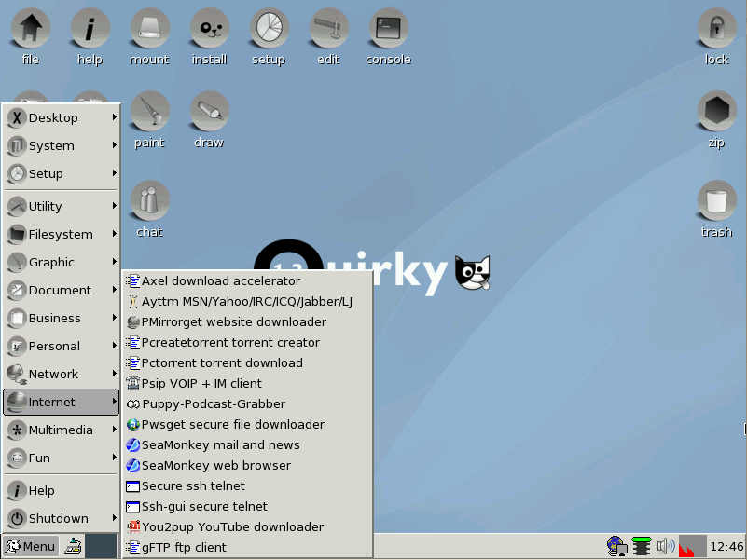Launch SeaMonkey web browser

247,465
